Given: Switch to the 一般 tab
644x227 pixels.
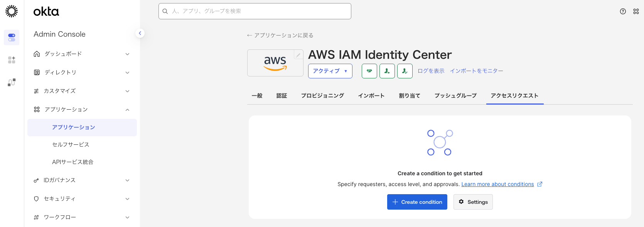Looking at the screenshot, I should click(x=257, y=96).
